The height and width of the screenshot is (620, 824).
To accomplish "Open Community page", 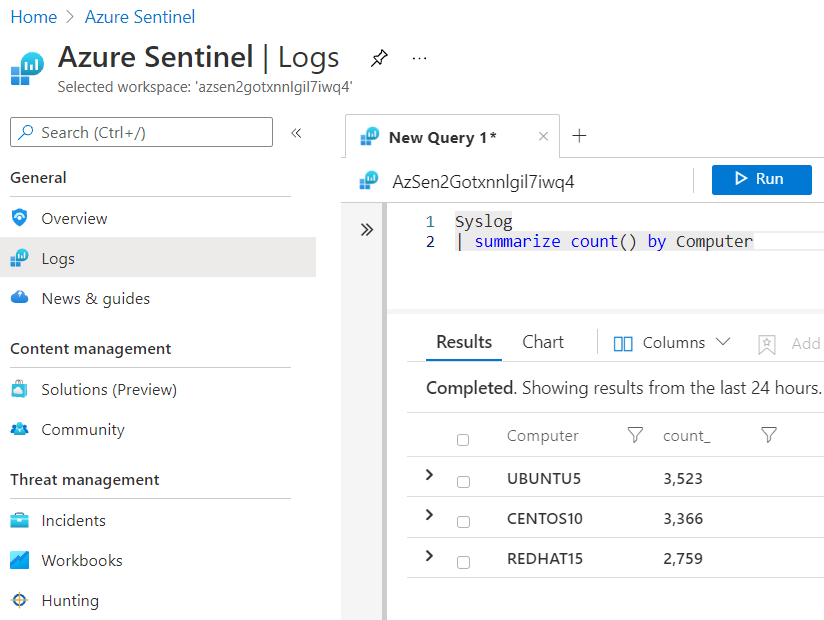I will (x=158, y=429).
